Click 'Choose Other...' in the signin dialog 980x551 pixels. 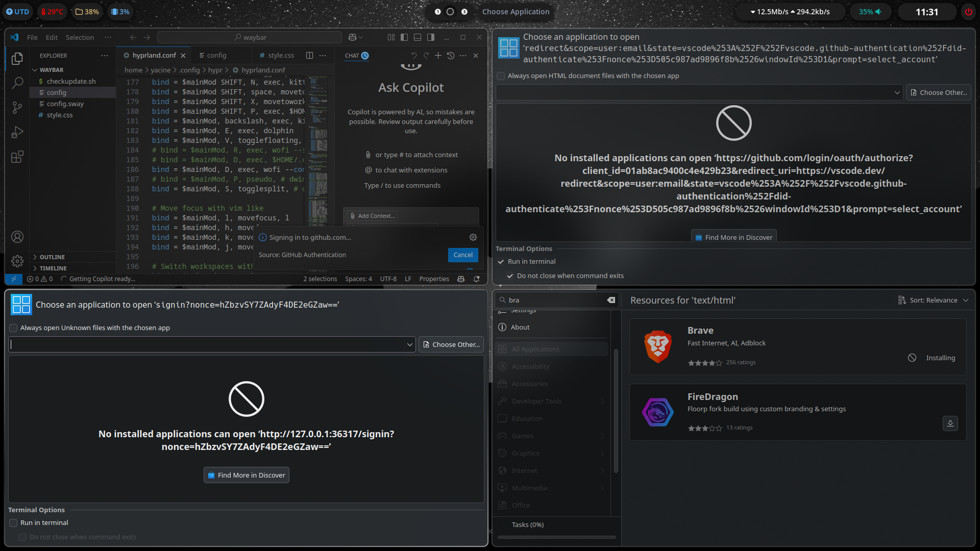pos(451,344)
